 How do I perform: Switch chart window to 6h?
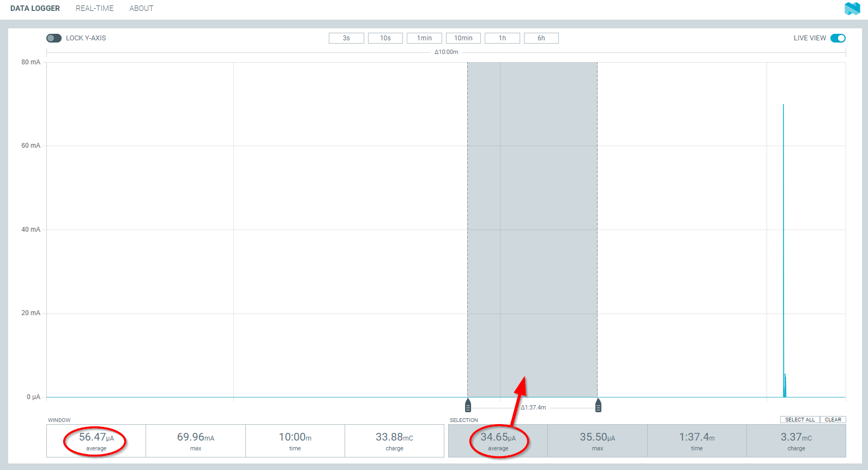(541, 38)
